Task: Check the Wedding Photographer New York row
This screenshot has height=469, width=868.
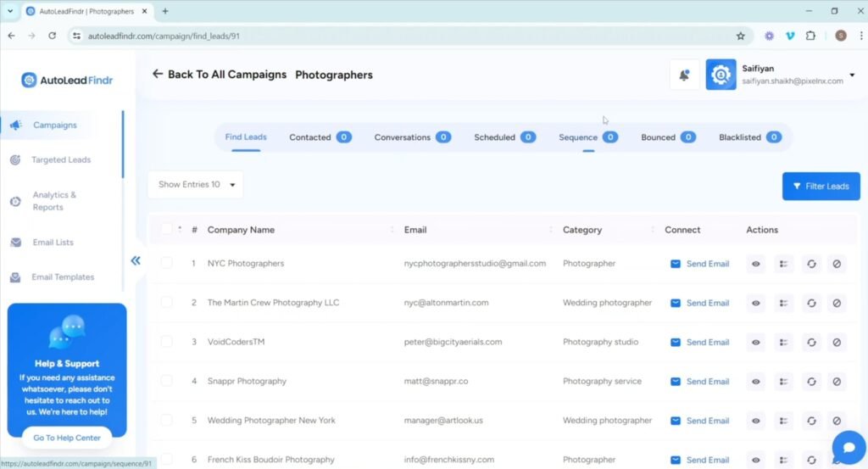Action: tap(167, 421)
